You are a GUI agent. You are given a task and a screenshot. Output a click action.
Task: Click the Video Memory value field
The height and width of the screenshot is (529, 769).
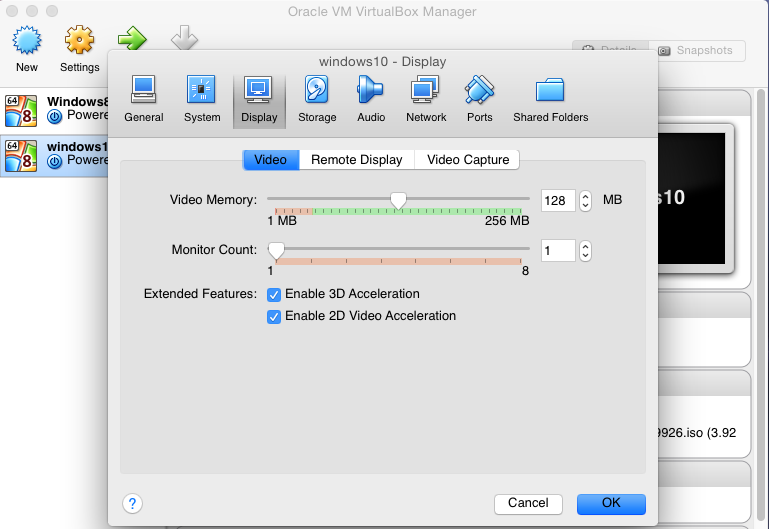point(558,200)
